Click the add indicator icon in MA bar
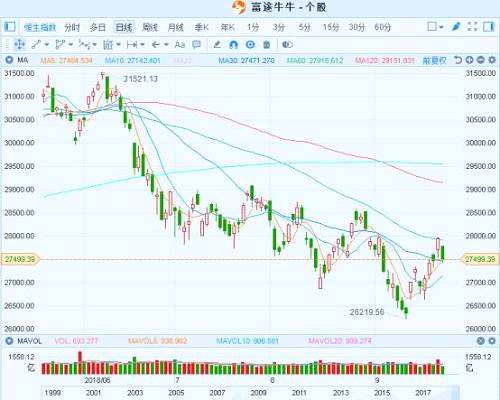The image size is (500, 400). (469, 60)
